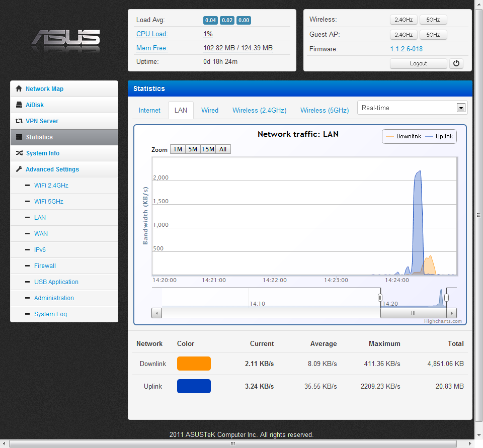This screenshot has width=483, height=448.
Task: Click the AiDisk drive icon in sidebar
Action: point(19,105)
